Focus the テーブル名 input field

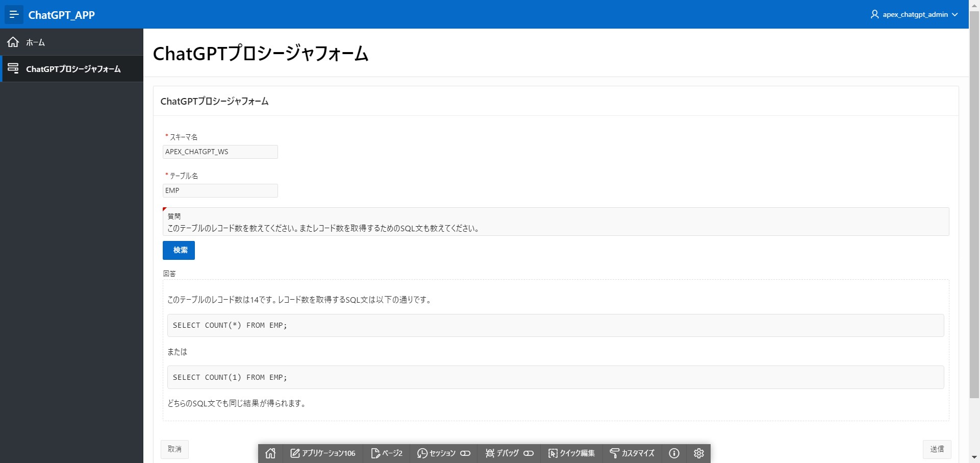point(220,190)
